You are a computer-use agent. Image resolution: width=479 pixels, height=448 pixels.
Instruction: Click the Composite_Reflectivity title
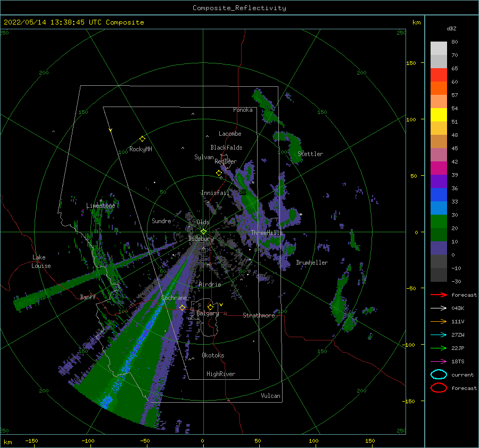click(x=240, y=8)
